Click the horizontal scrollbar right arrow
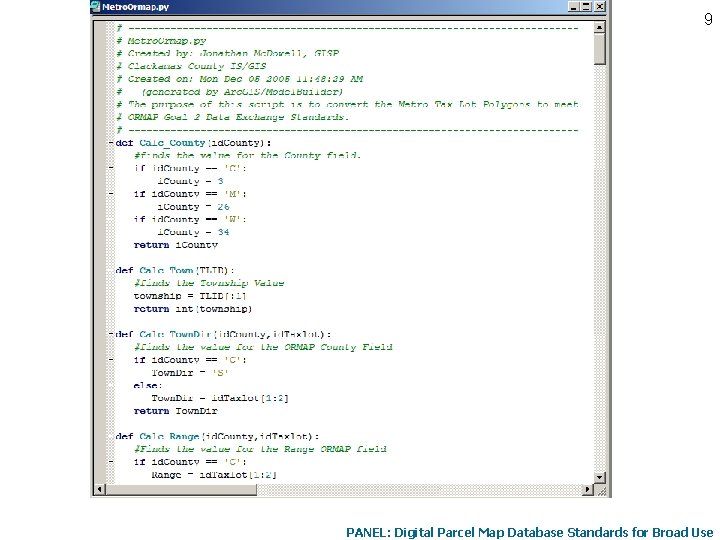 (588, 489)
